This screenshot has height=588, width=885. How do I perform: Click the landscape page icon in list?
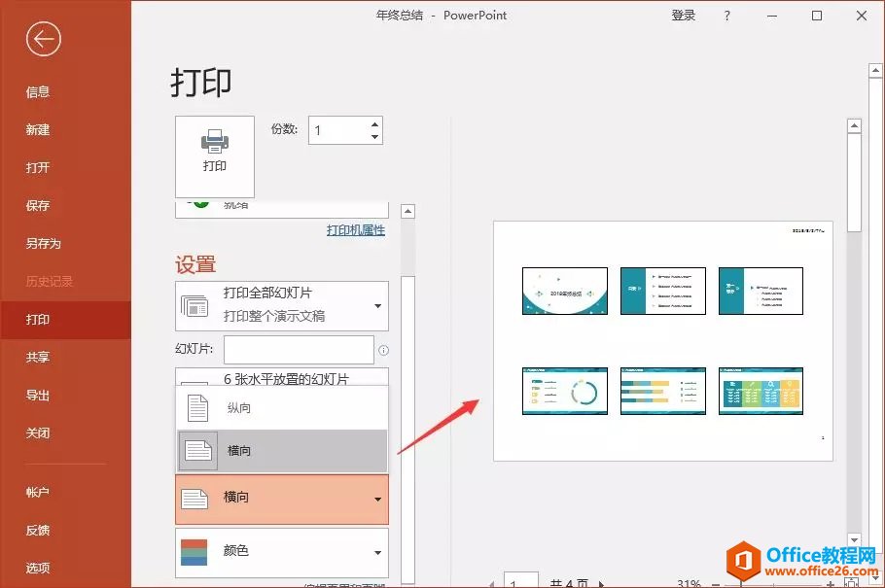(x=197, y=451)
